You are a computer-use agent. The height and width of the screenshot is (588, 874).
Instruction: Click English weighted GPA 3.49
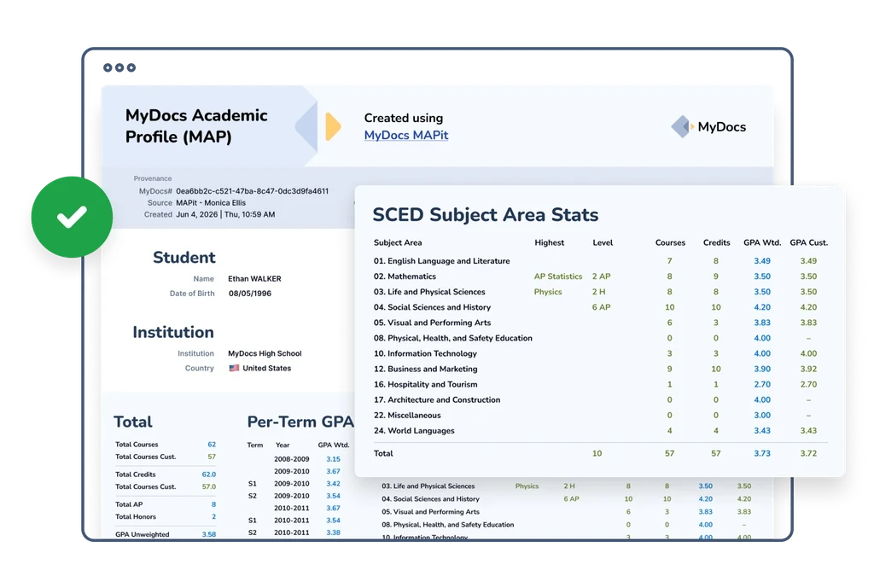762,261
